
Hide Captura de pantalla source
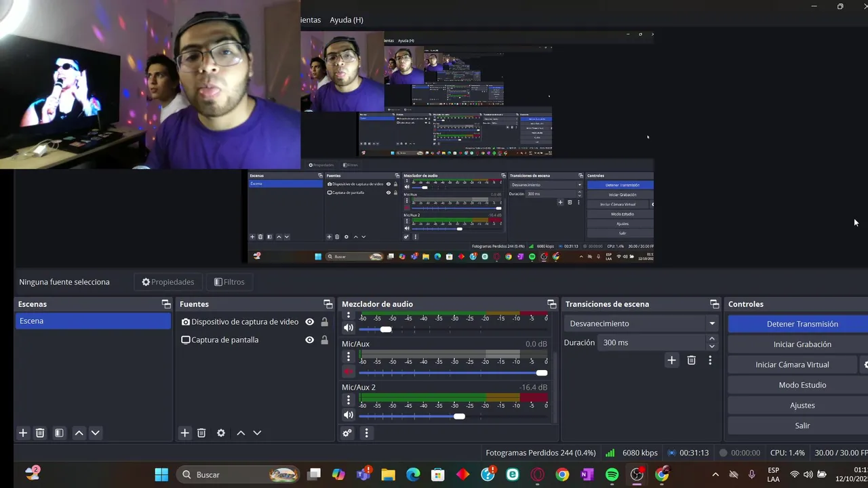[x=310, y=340]
